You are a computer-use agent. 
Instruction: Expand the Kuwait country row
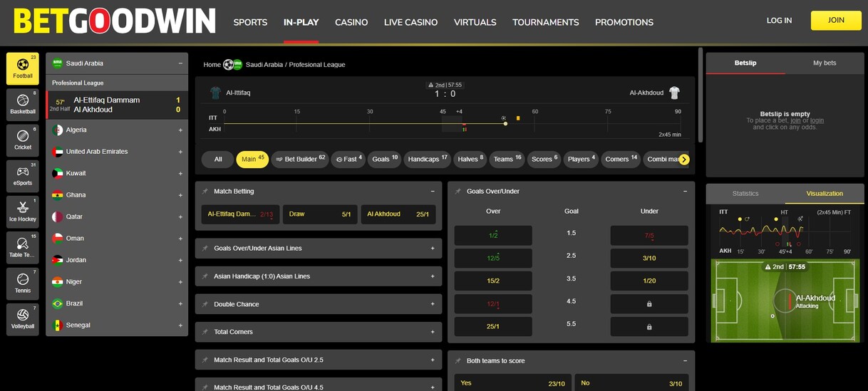tap(180, 174)
